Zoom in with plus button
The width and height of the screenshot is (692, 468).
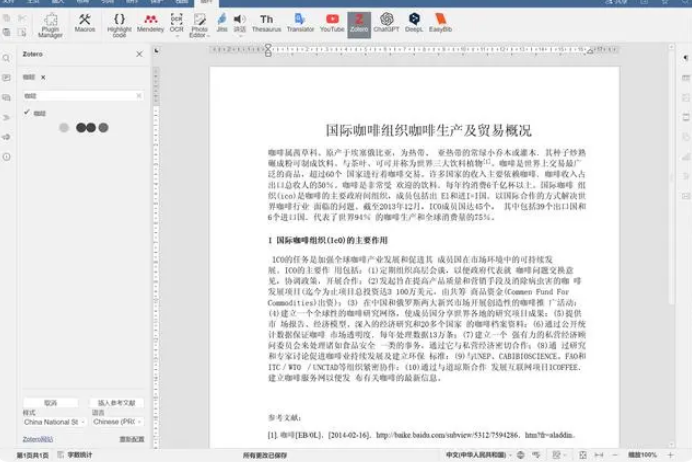pos(670,455)
